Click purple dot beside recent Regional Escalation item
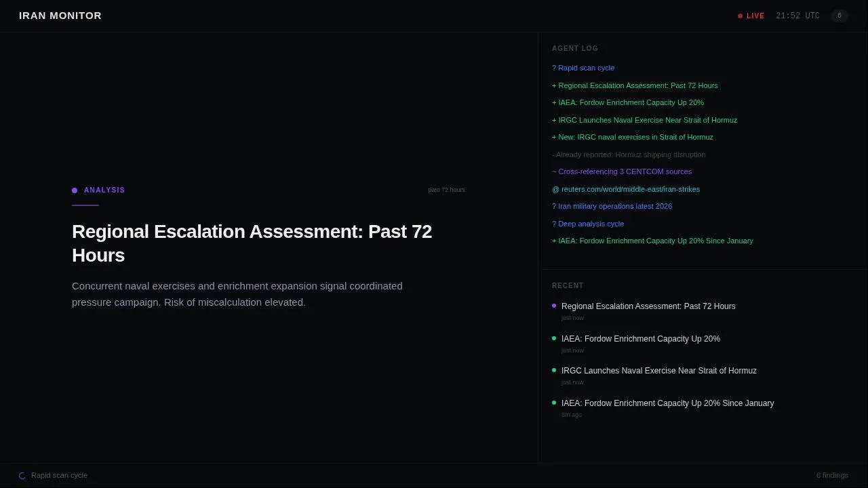The width and height of the screenshot is (868, 488). pos(554,306)
